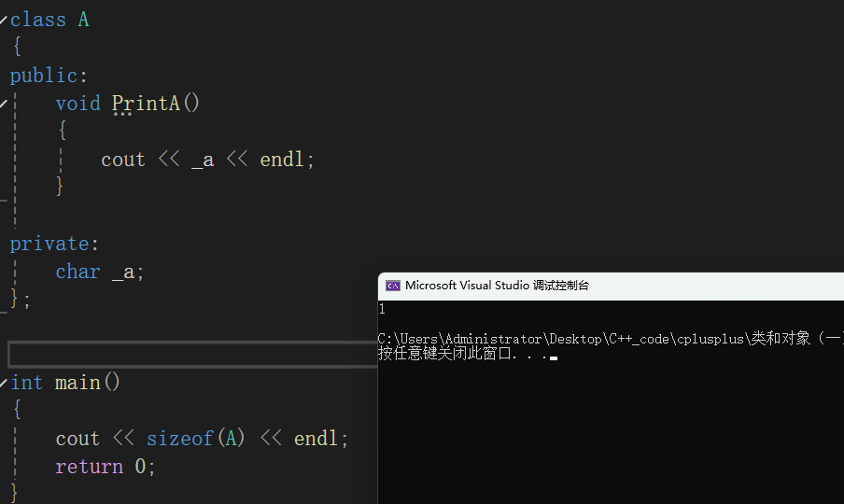The height and width of the screenshot is (504, 844).
Task: Click console output value '1'
Action: point(382,309)
